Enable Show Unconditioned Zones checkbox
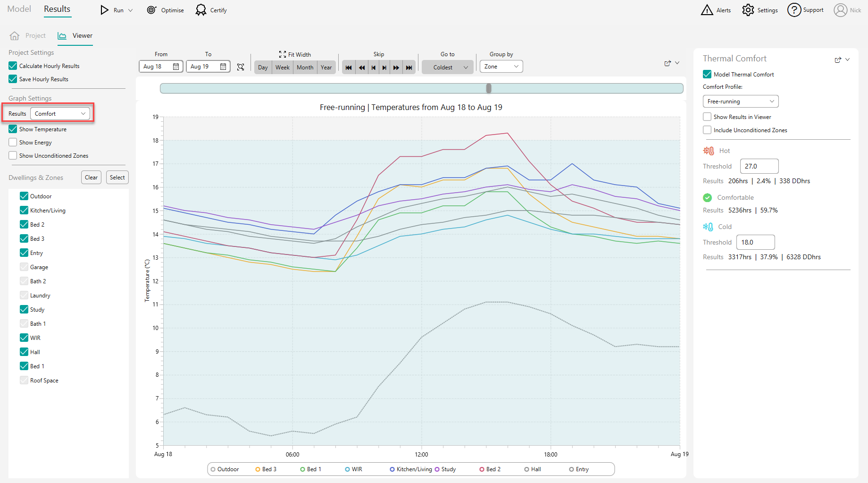Image resolution: width=868 pixels, height=483 pixels. click(x=13, y=155)
